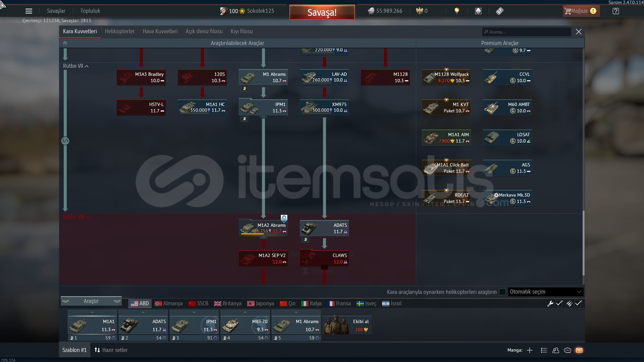Click the shop cart icon

click(568, 11)
